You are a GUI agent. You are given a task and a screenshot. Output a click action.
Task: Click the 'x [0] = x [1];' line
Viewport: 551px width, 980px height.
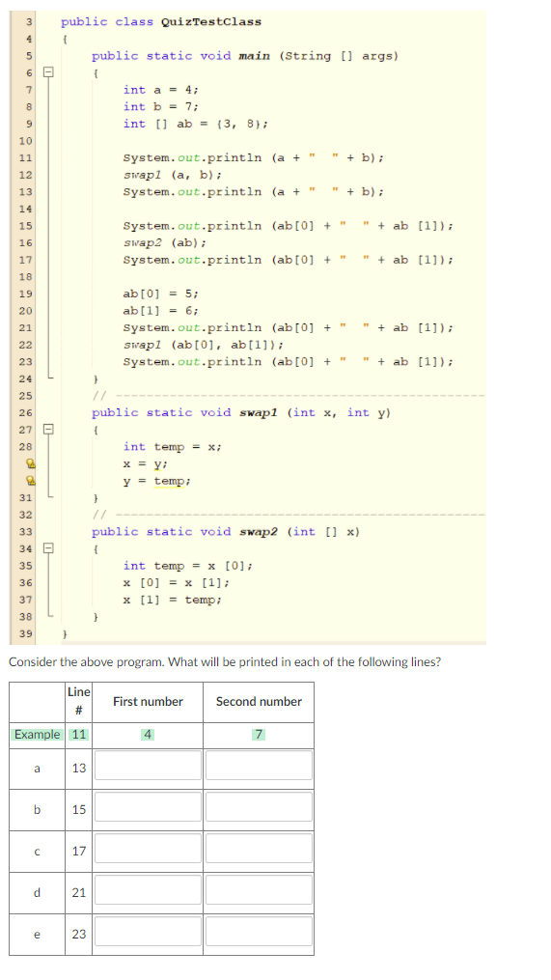click(x=177, y=582)
